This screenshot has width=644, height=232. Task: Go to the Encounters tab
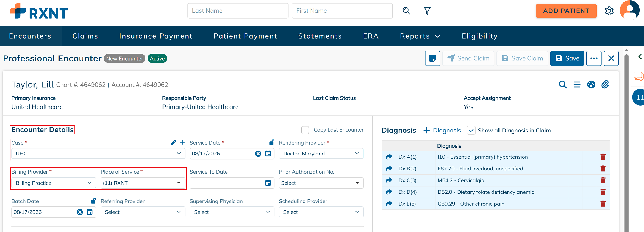pos(30,36)
